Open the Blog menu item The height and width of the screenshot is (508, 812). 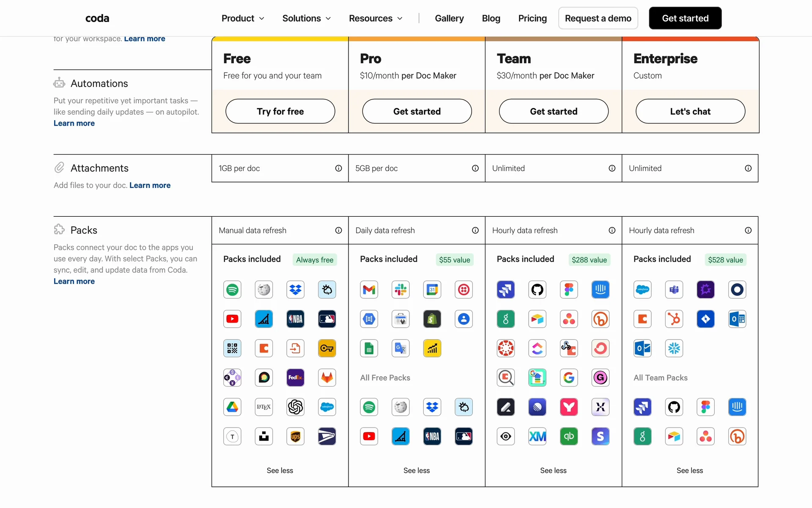click(491, 18)
